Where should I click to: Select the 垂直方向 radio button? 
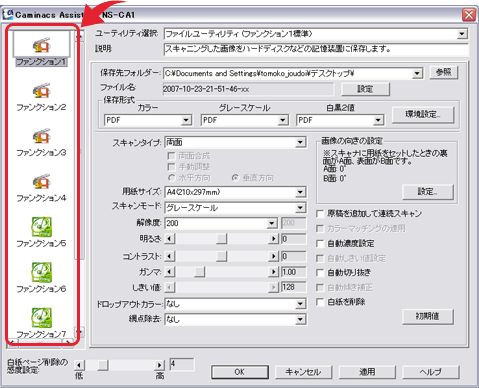(235, 178)
